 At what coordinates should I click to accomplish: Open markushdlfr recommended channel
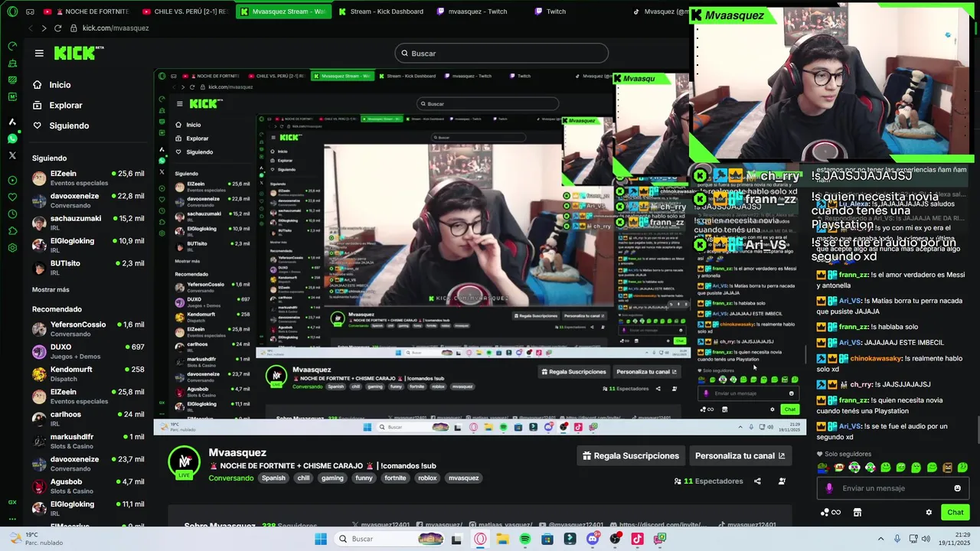[x=88, y=441]
